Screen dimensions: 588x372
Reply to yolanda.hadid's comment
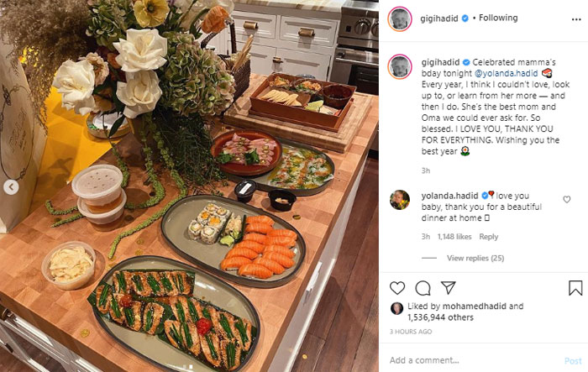[488, 237]
